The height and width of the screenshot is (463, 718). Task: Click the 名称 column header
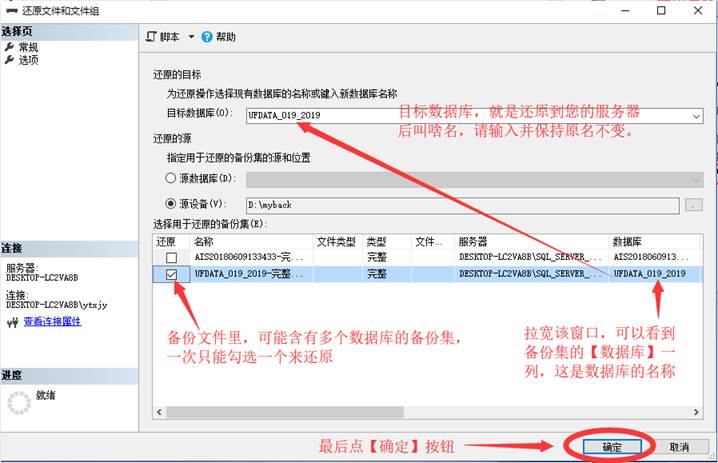[x=250, y=241]
